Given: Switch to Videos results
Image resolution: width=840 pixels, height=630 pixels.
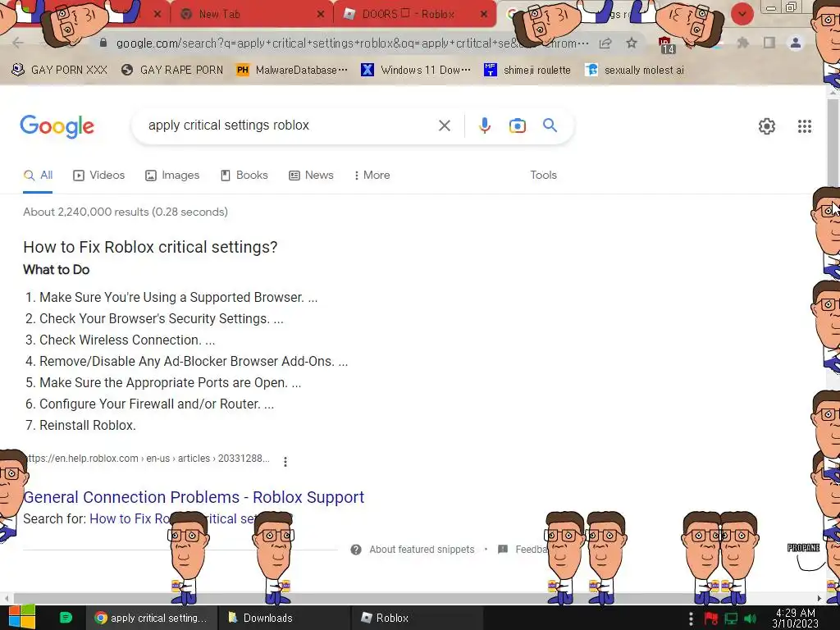Looking at the screenshot, I should tap(99, 176).
